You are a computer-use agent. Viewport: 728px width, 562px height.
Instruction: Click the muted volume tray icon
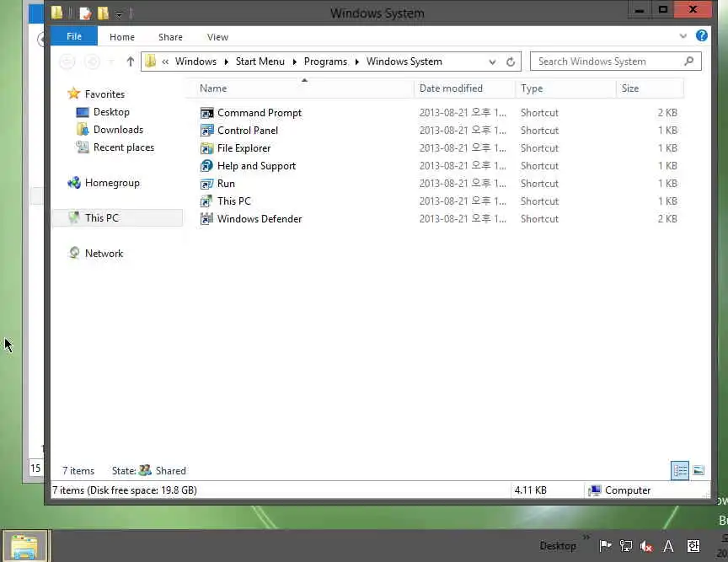pos(646,546)
